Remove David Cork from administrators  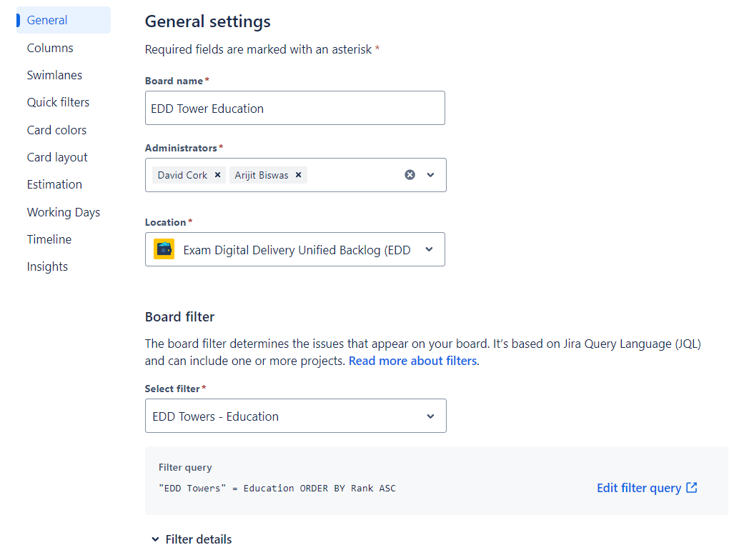click(x=217, y=174)
